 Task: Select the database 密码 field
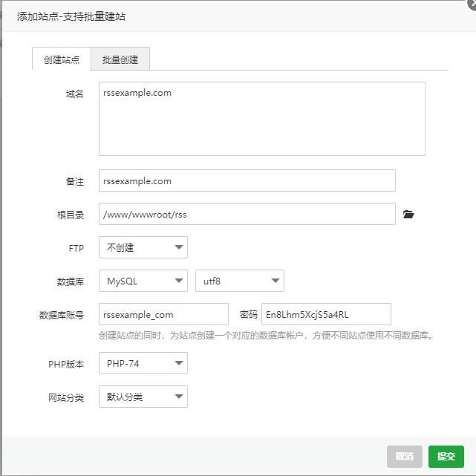click(325, 315)
